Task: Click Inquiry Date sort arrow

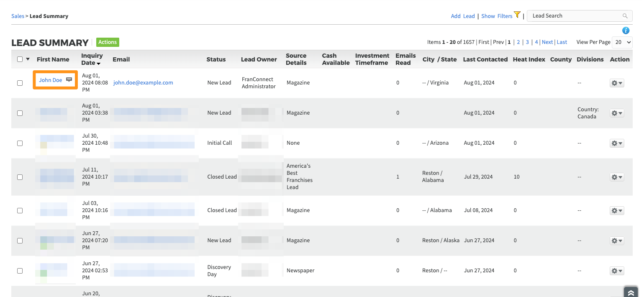Action: 99,64
